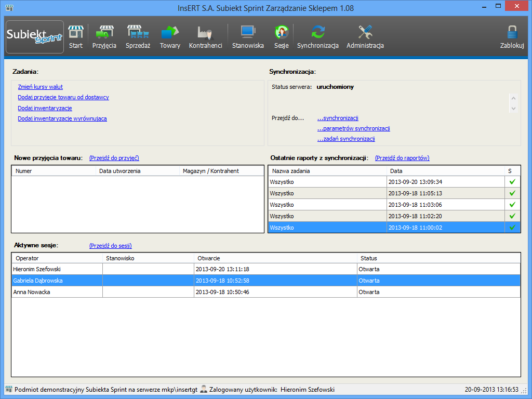Viewport: 532px width, 399px height.
Task: Open the Towary section
Action: 170,37
